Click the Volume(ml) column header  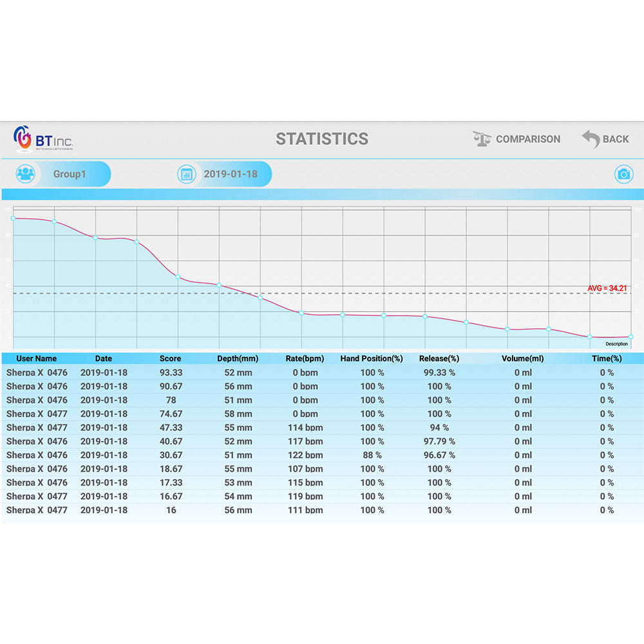522,359
